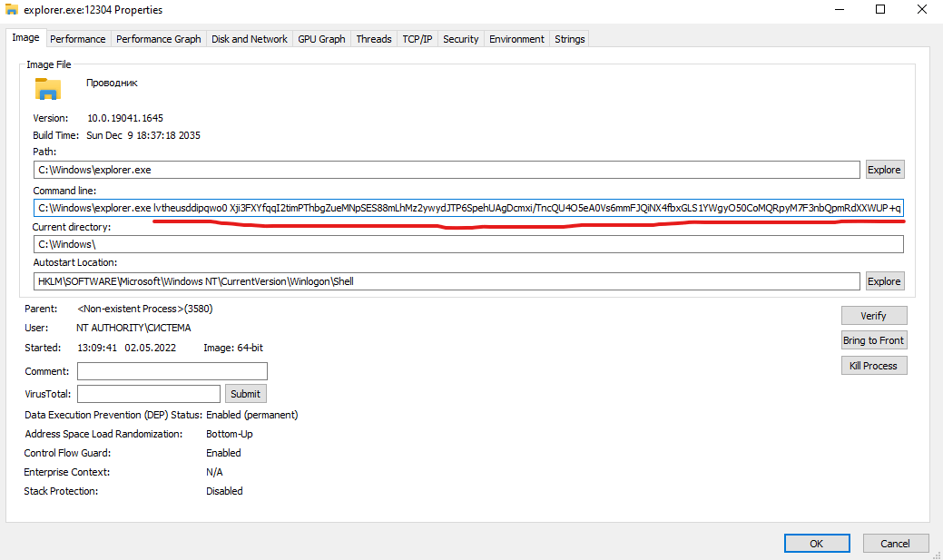
Task: Close the Properties window
Action: [x=922, y=10]
